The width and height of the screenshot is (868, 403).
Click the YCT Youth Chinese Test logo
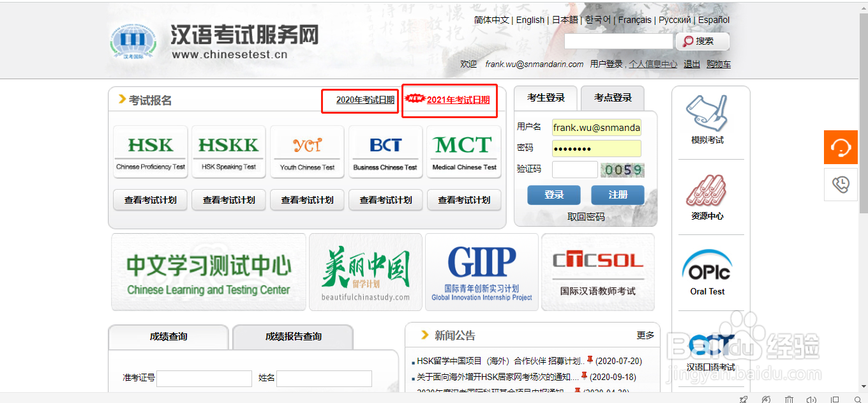307,151
